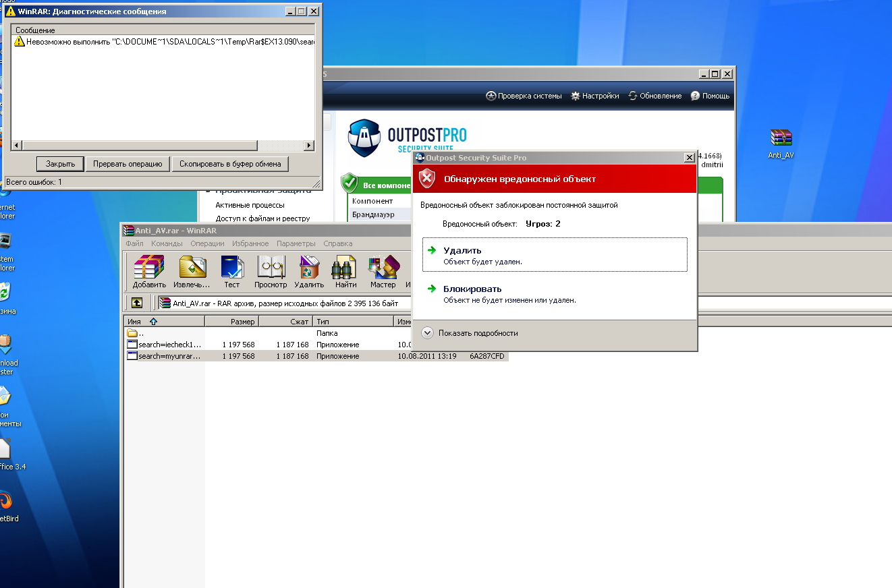Choose Delete (Удалить) the malicious object
This screenshot has width=892, height=588.
click(555, 255)
